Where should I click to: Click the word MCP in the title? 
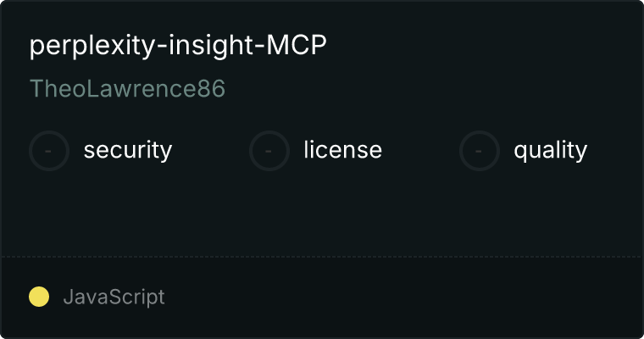(x=297, y=44)
